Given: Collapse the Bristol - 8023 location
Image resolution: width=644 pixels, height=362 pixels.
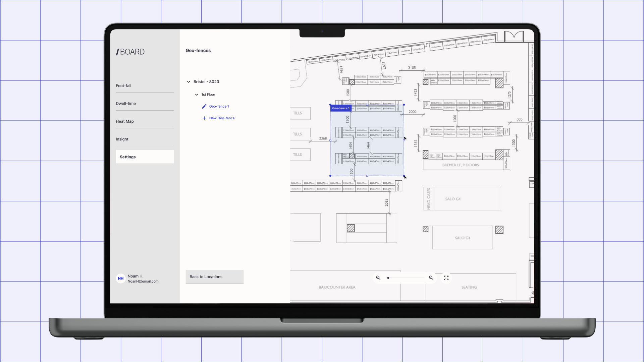Looking at the screenshot, I should (x=189, y=82).
